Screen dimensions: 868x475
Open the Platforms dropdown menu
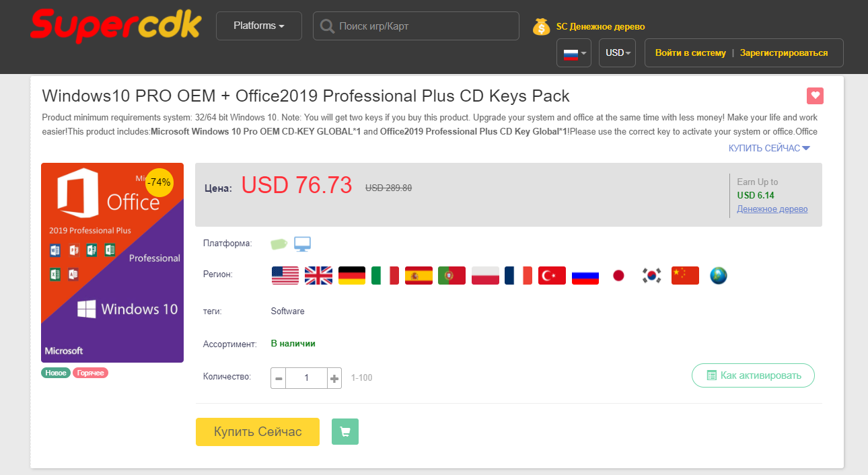[258, 26]
